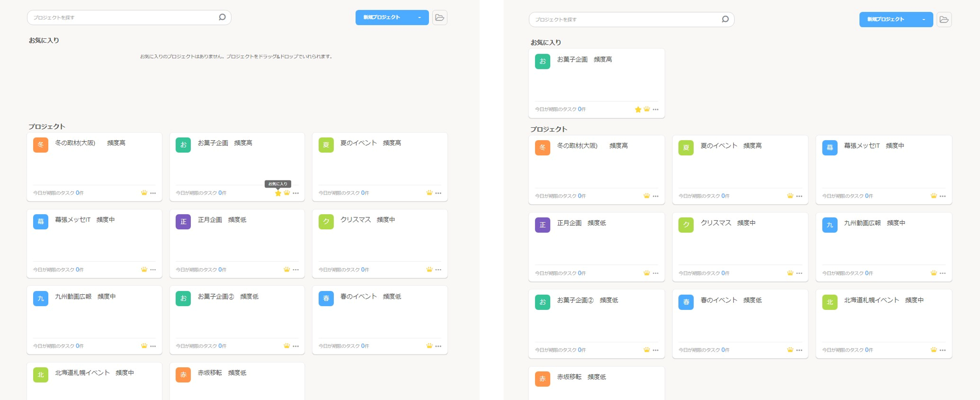Open the three-dot menu on left 幕張メッセIT card
The width and height of the screenshot is (980, 400).
(153, 269)
